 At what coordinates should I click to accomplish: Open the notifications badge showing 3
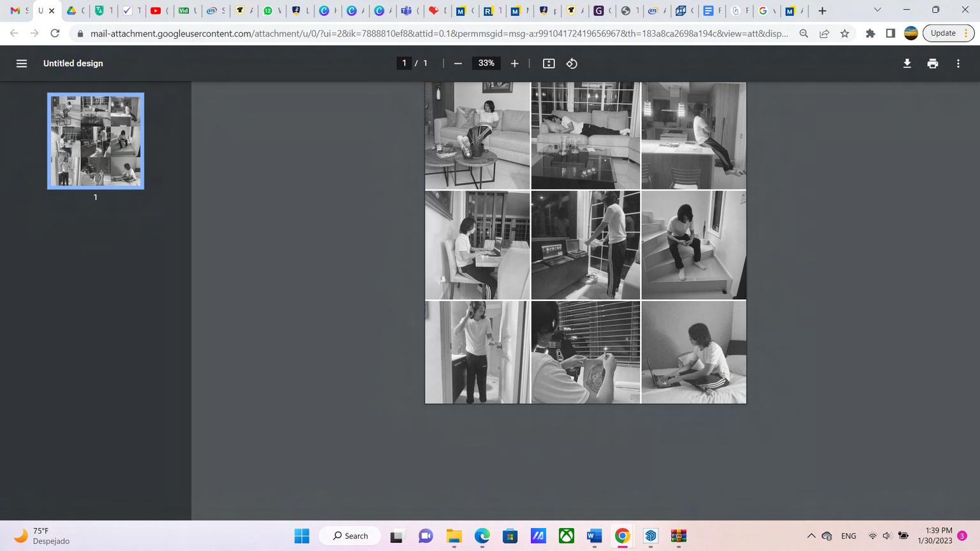coord(962,536)
